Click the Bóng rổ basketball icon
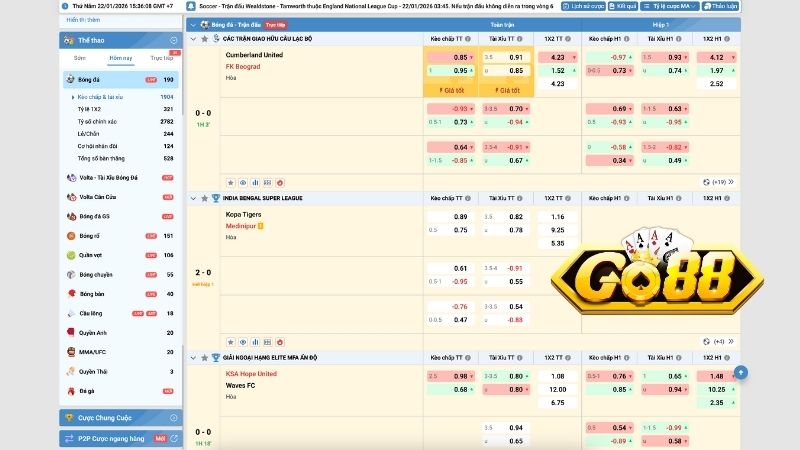 pos(71,236)
